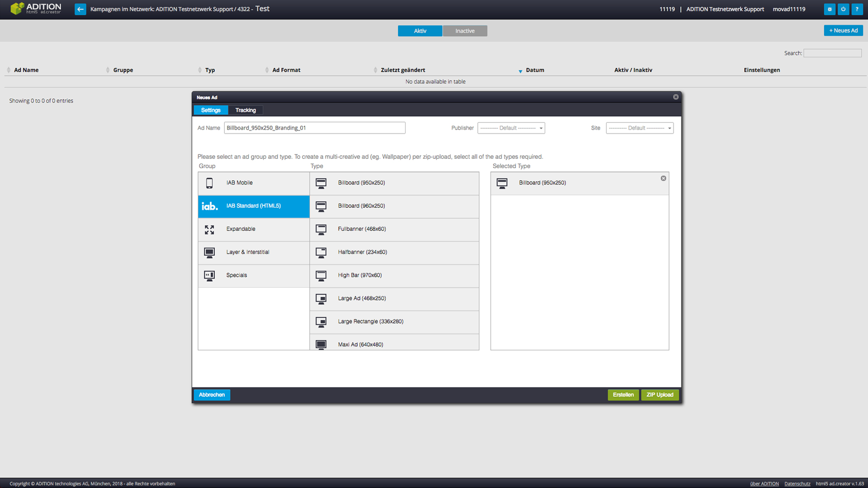
Task: Open the Tracking tab
Action: (x=245, y=110)
